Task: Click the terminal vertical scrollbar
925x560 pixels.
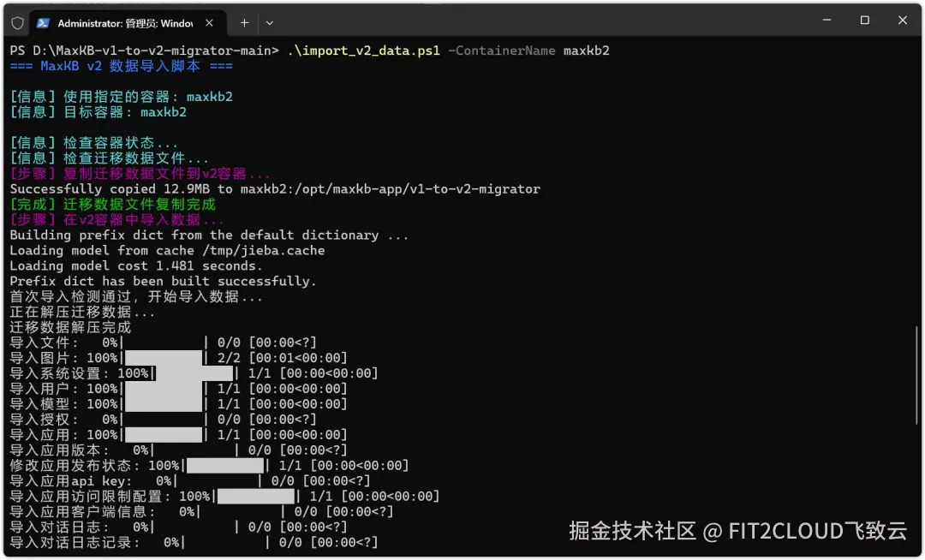Action: tap(916, 375)
